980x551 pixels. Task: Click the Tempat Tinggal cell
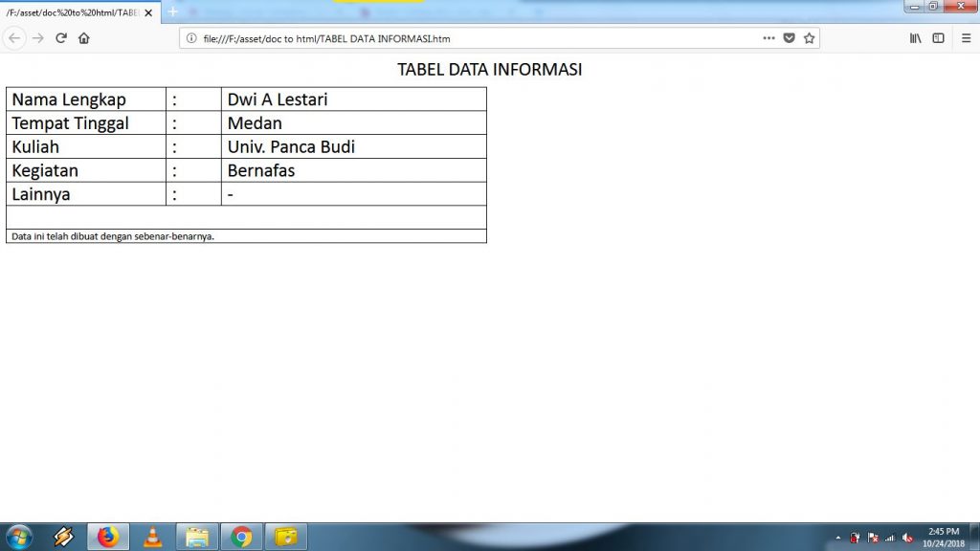click(85, 123)
